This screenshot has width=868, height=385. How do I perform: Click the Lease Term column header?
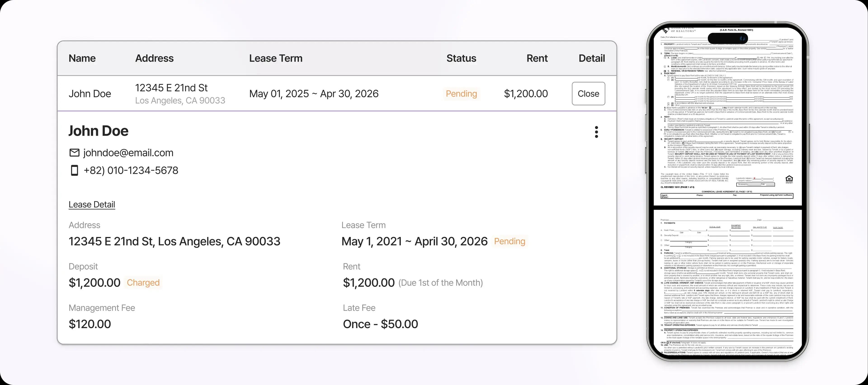point(276,58)
